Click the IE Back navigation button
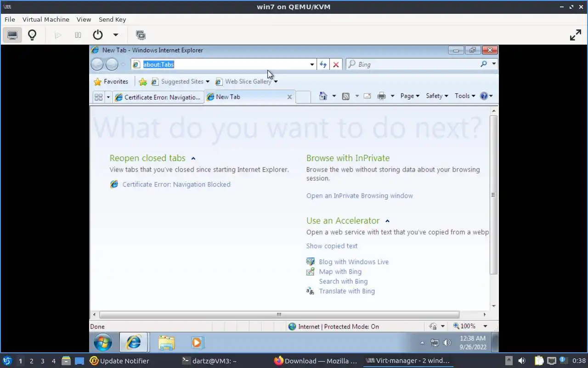 97,64
